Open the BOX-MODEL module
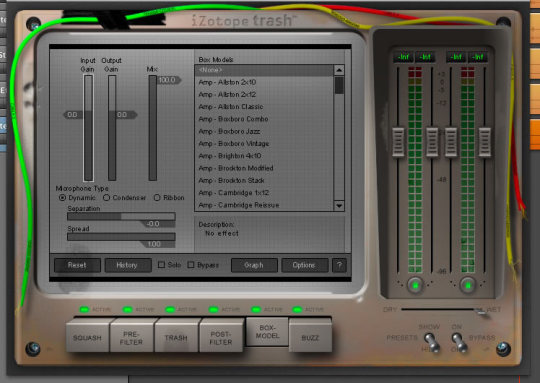 point(267,331)
